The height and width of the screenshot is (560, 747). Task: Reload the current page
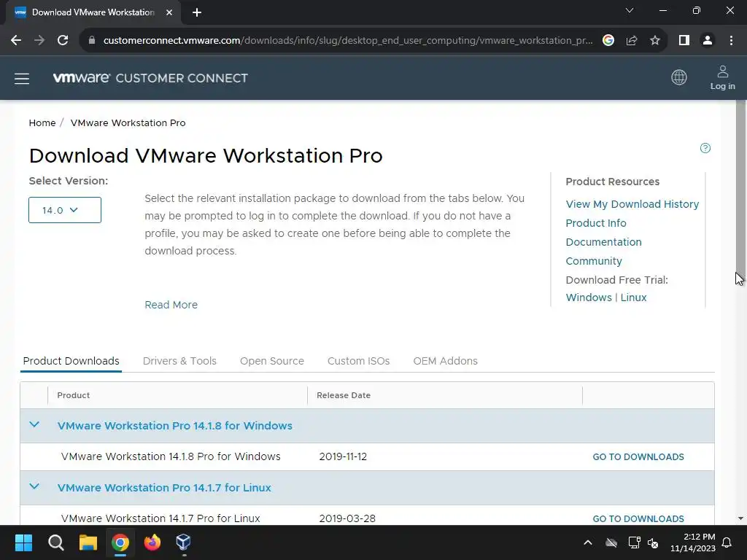click(x=63, y=41)
